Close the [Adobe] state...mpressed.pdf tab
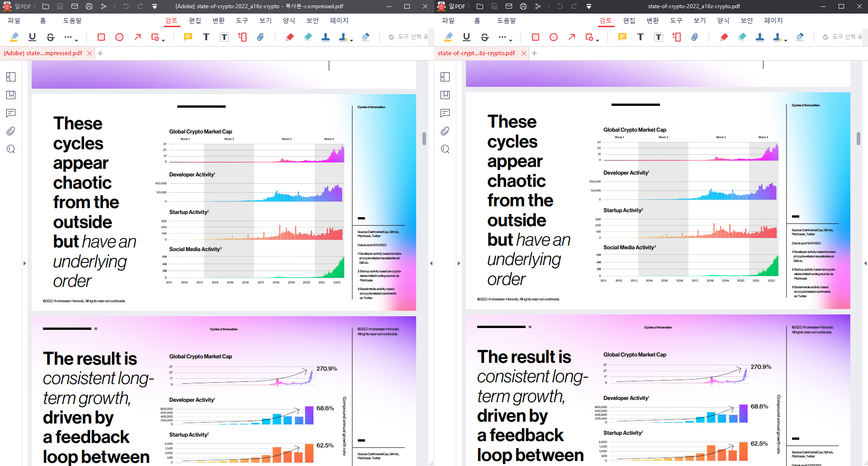Screen dimensions: 868x466 90,53
